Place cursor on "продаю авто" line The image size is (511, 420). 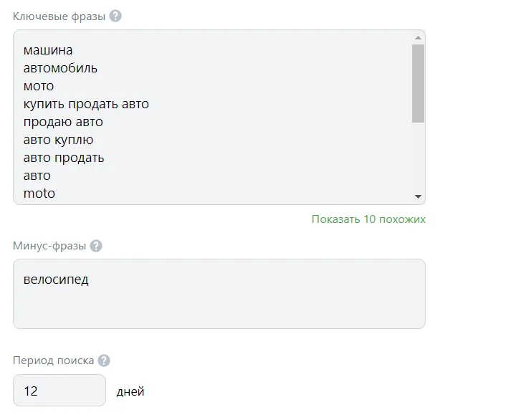(x=63, y=122)
